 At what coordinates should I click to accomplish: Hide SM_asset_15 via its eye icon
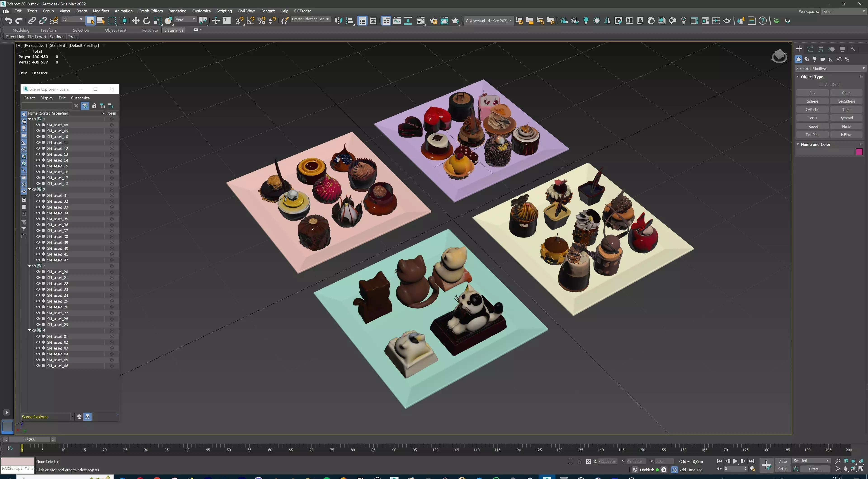coord(38,166)
